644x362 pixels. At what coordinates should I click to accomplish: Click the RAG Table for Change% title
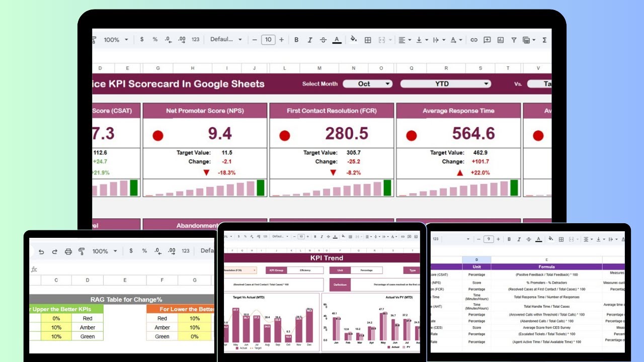tap(126, 300)
